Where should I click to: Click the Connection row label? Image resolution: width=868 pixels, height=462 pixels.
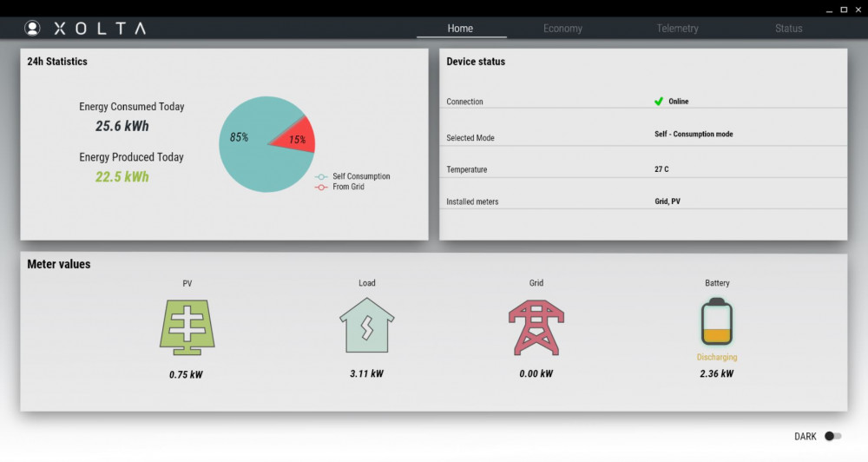[464, 102]
